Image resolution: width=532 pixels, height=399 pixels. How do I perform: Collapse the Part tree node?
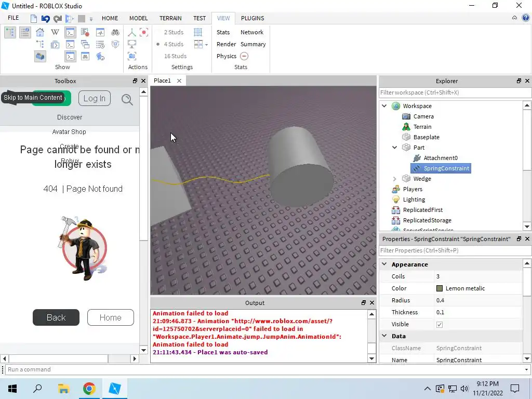(x=395, y=148)
